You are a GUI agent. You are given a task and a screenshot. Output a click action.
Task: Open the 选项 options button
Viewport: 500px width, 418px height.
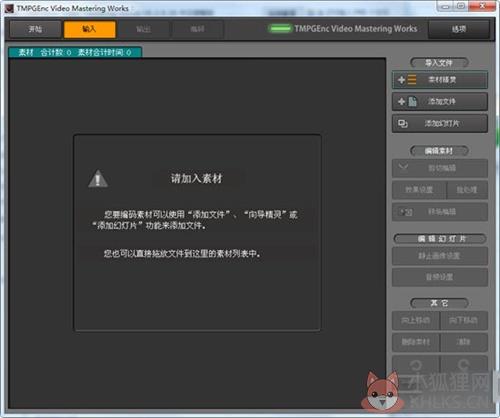[x=459, y=29]
